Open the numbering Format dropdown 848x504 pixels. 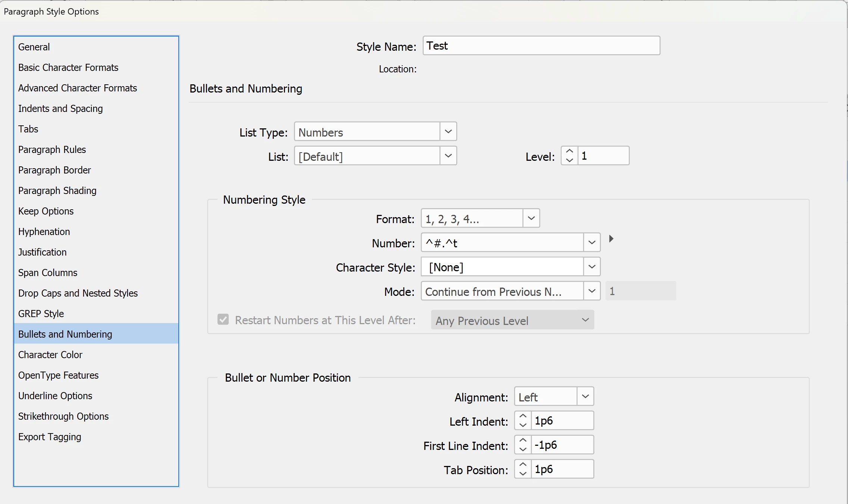point(531,218)
